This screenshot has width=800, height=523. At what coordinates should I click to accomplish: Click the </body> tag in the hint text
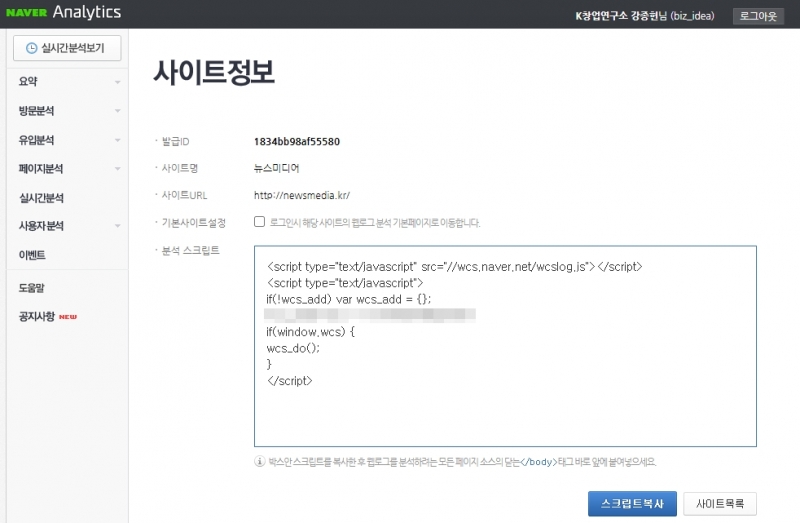click(x=539, y=462)
